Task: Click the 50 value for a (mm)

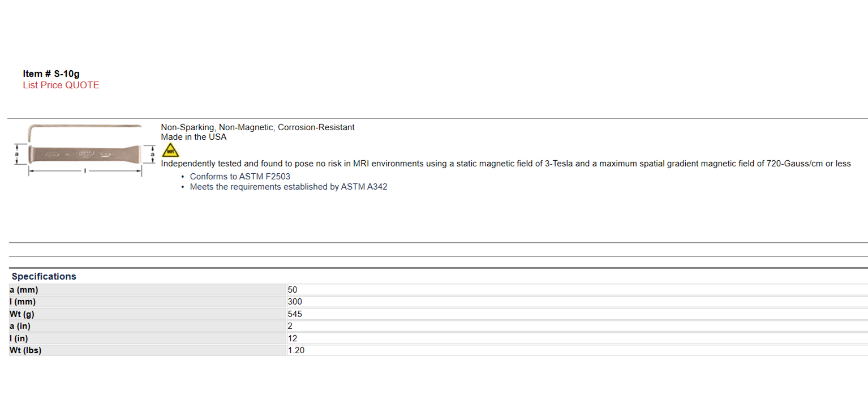Action: click(293, 290)
